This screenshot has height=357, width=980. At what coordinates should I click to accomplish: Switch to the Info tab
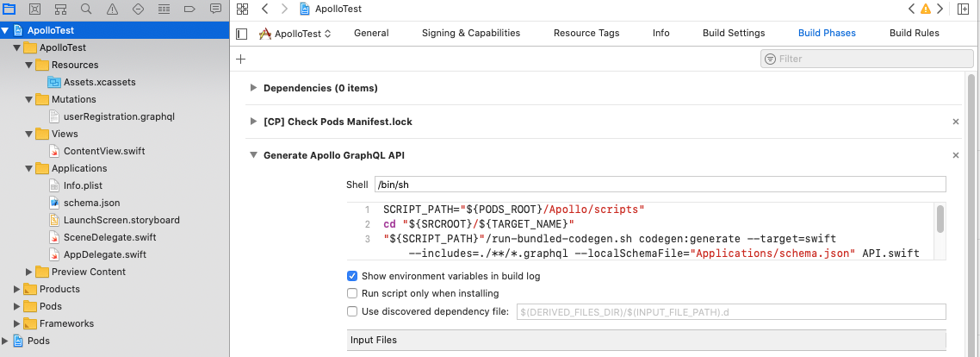click(x=661, y=33)
